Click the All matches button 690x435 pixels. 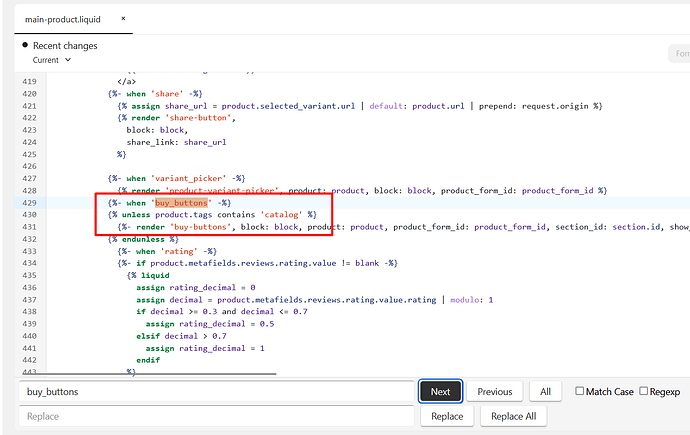pos(545,391)
